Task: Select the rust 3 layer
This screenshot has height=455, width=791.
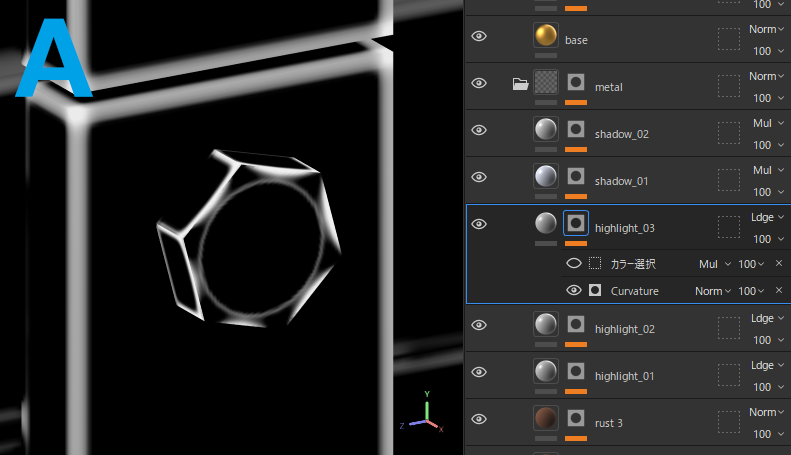Action: tap(608, 423)
